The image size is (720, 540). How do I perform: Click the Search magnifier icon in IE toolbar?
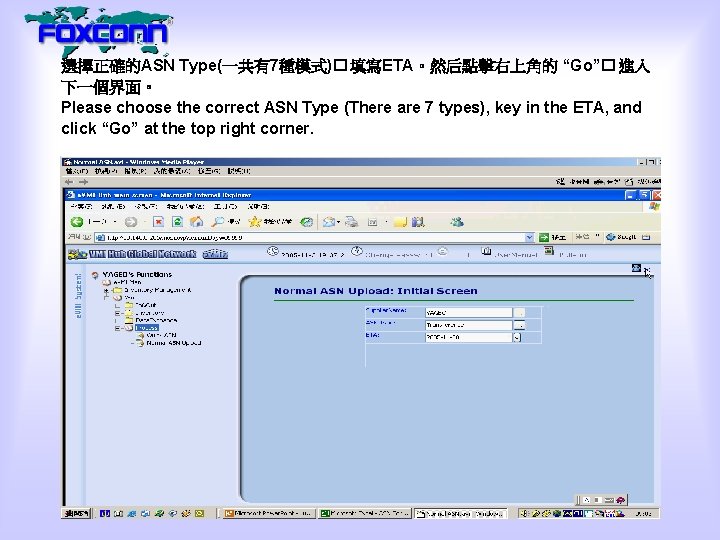coord(217,222)
